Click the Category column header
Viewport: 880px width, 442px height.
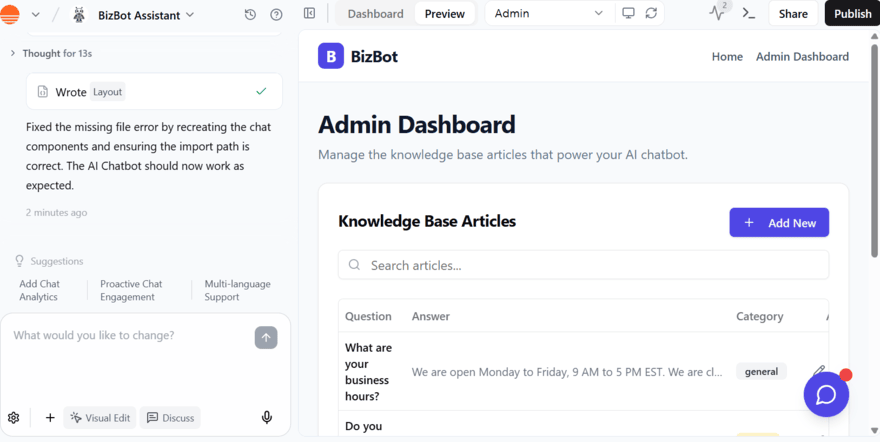[x=760, y=316]
